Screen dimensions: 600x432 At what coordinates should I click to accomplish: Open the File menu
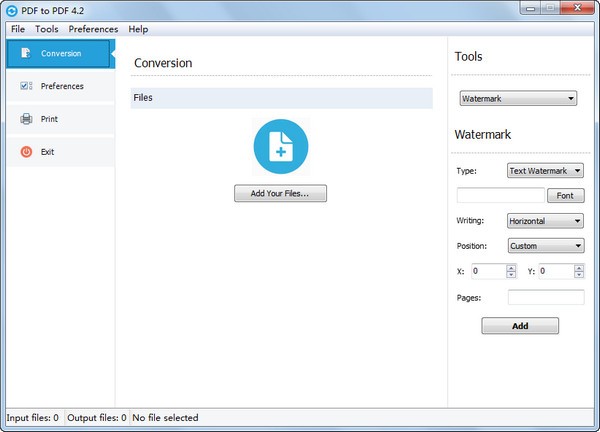click(17, 29)
